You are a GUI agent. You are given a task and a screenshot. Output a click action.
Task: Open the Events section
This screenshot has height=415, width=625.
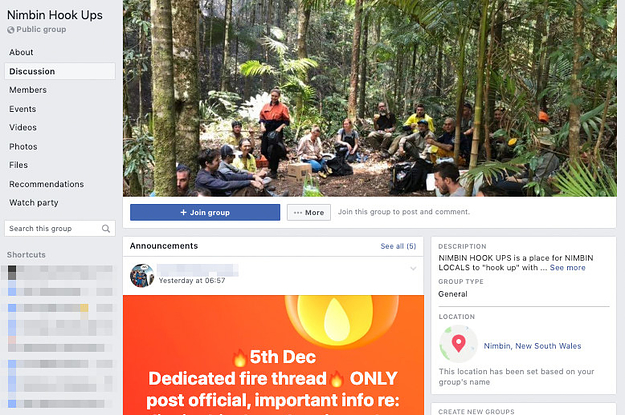[x=23, y=109]
